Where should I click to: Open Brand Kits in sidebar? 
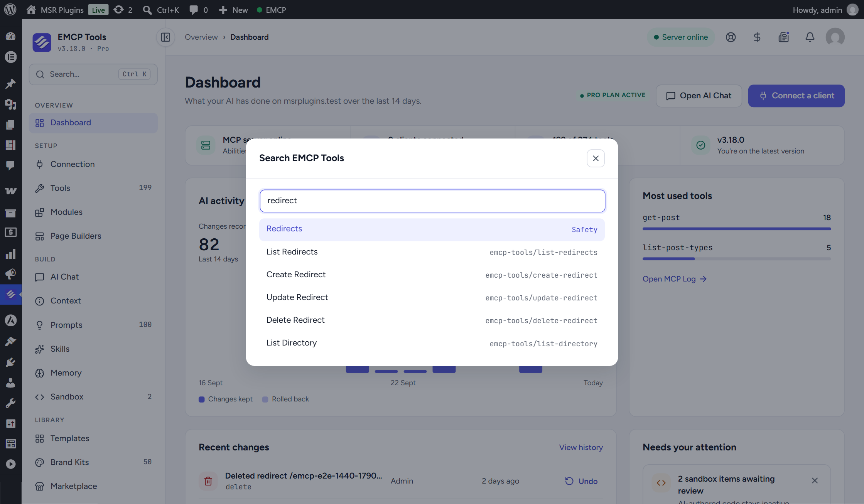(93, 462)
